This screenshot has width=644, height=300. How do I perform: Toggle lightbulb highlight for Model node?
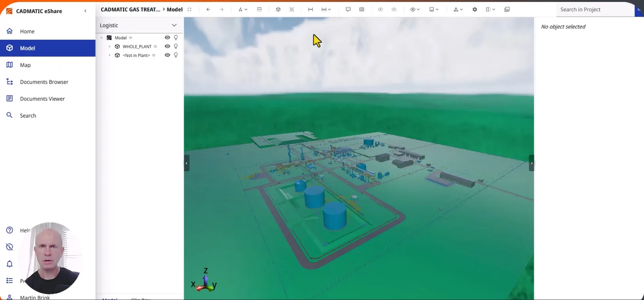pos(176,38)
